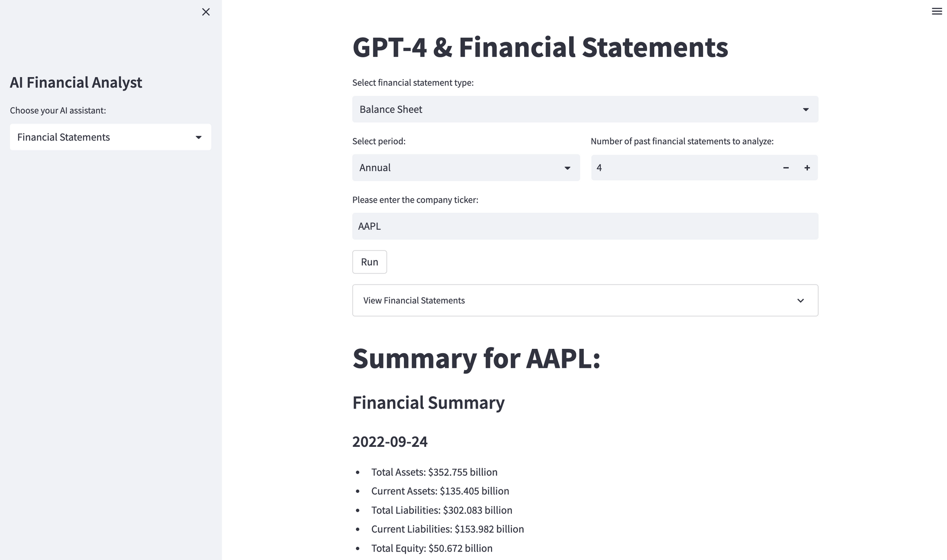Click the arrow on the sidebar assistant selector
The image size is (947, 560).
point(198,137)
